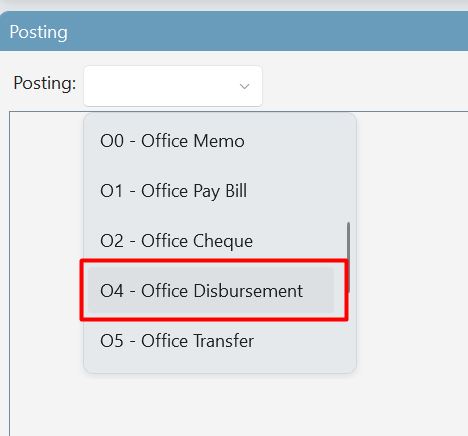Click the "Posting:" field label
This screenshot has height=436, width=468.
[45, 83]
